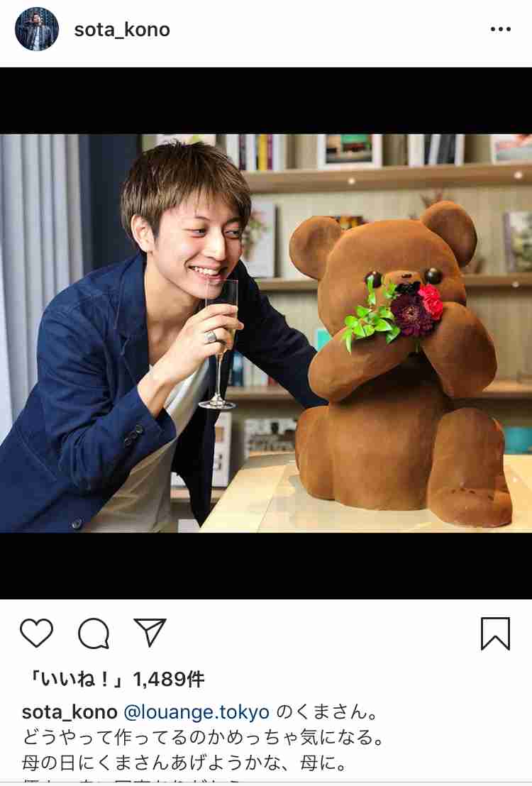Viewport: 532px width, 786px height.
Task: Open sota_kono profile from header username
Action: pos(122,30)
